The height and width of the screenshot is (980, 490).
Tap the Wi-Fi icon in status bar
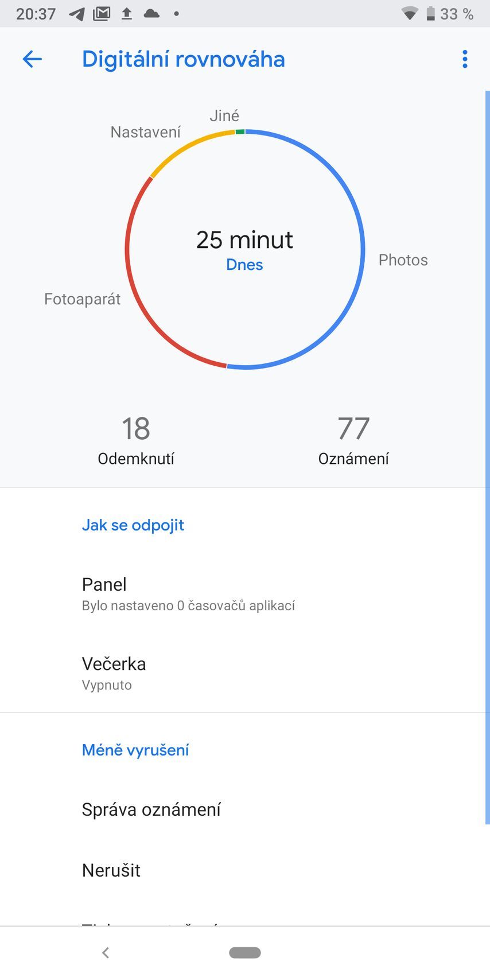(409, 13)
